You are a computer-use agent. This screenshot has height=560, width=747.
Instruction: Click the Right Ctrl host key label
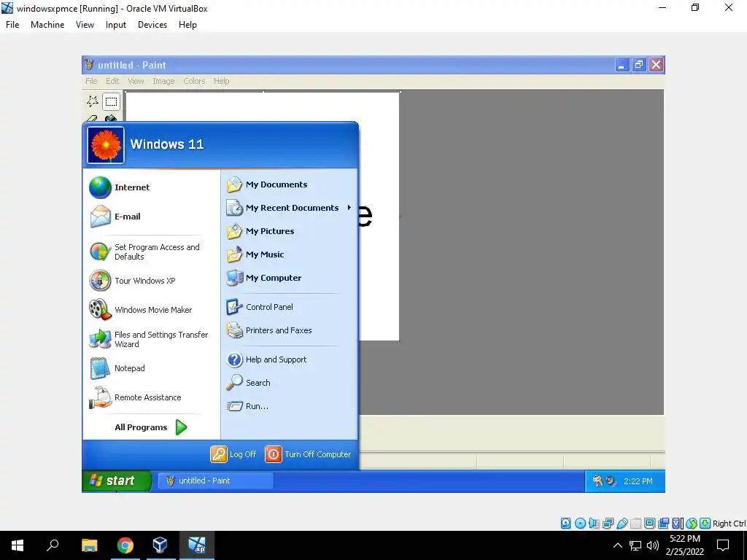point(729,524)
